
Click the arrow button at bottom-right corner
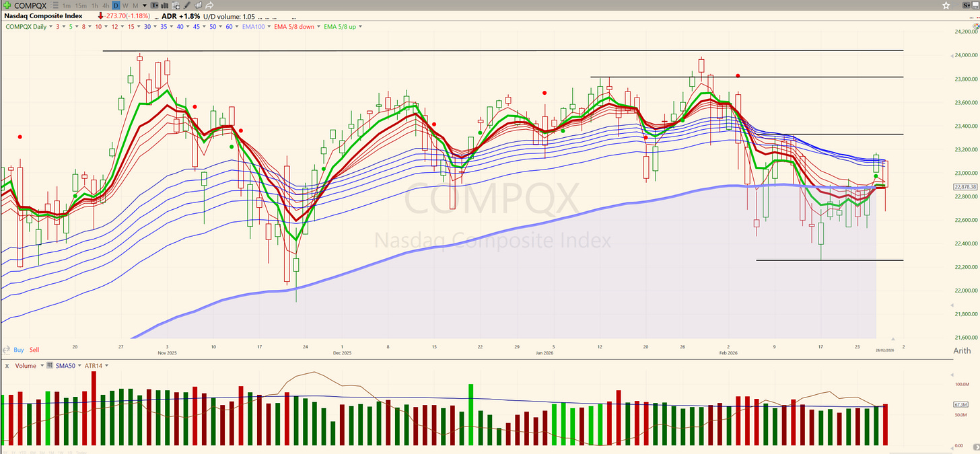977,447
